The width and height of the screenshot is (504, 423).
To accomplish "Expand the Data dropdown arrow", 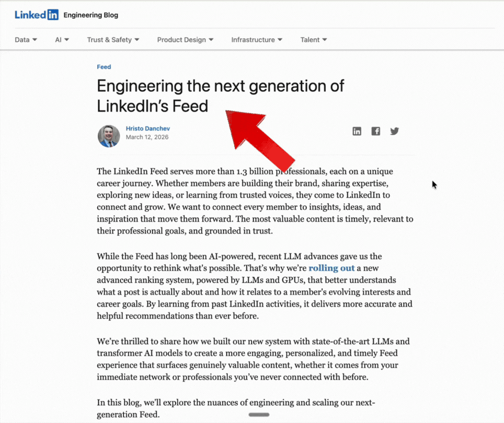I will tap(35, 40).
